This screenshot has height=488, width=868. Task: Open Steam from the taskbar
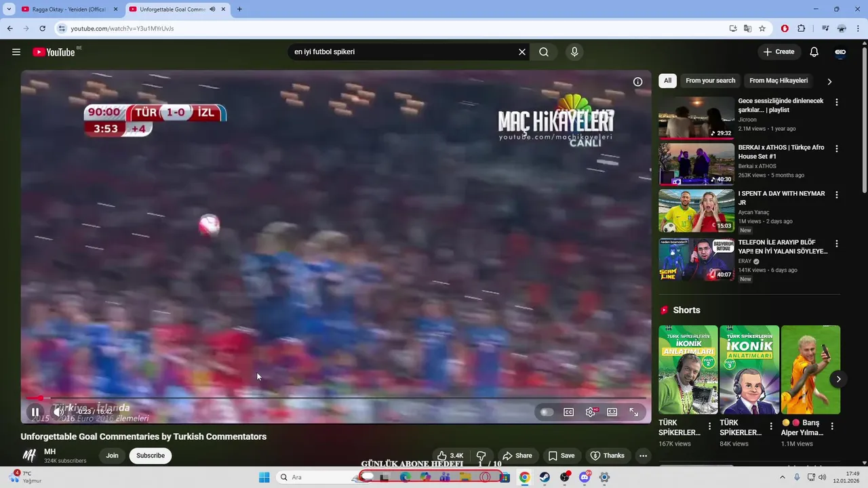(x=545, y=477)
